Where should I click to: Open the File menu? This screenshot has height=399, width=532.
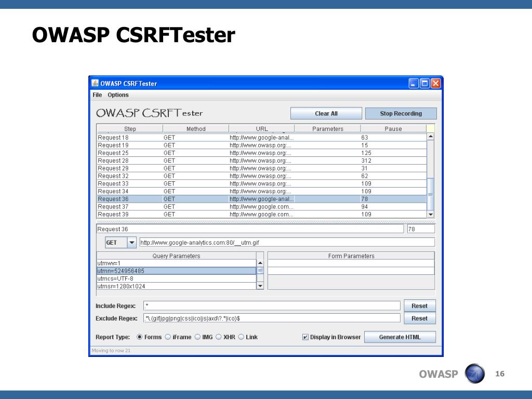(97, 95)
